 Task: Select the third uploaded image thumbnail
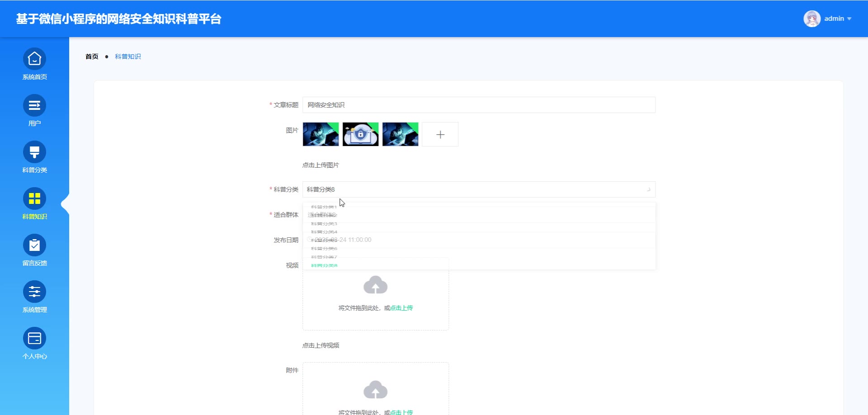400,134
